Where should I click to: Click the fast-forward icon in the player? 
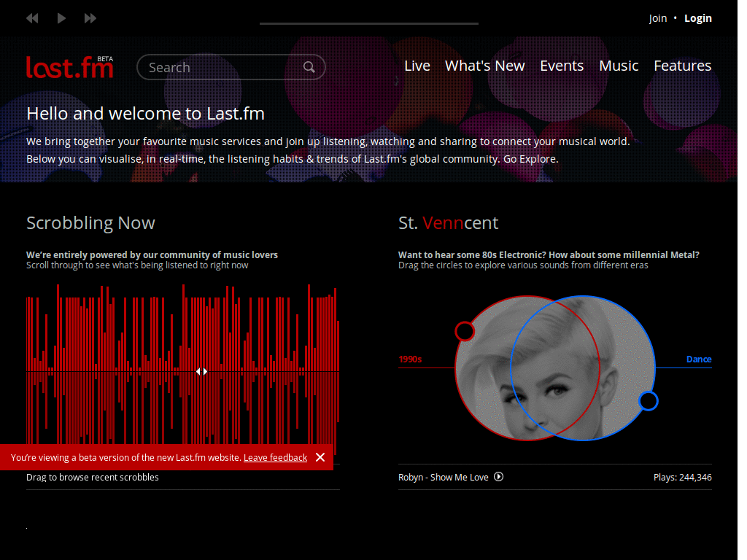tap(90, 17)
